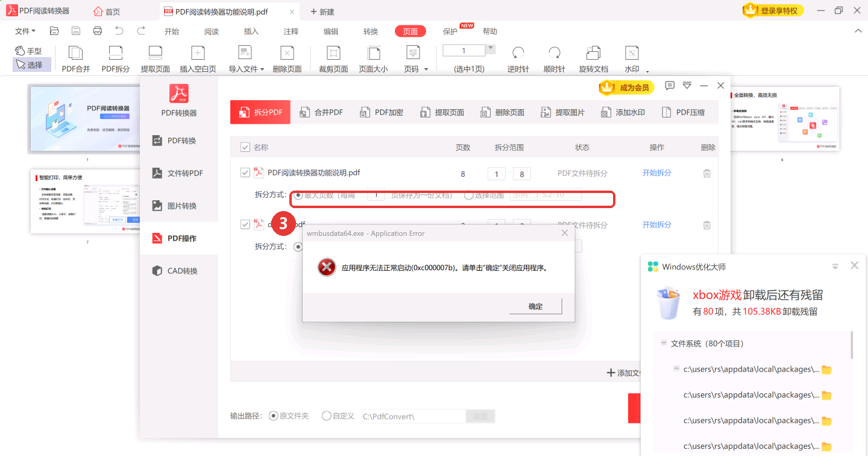Select the page 7 thumbnail 智能打印
Image resolution: width=868 pixels, height=456 pixels.
tap(85, 201)
